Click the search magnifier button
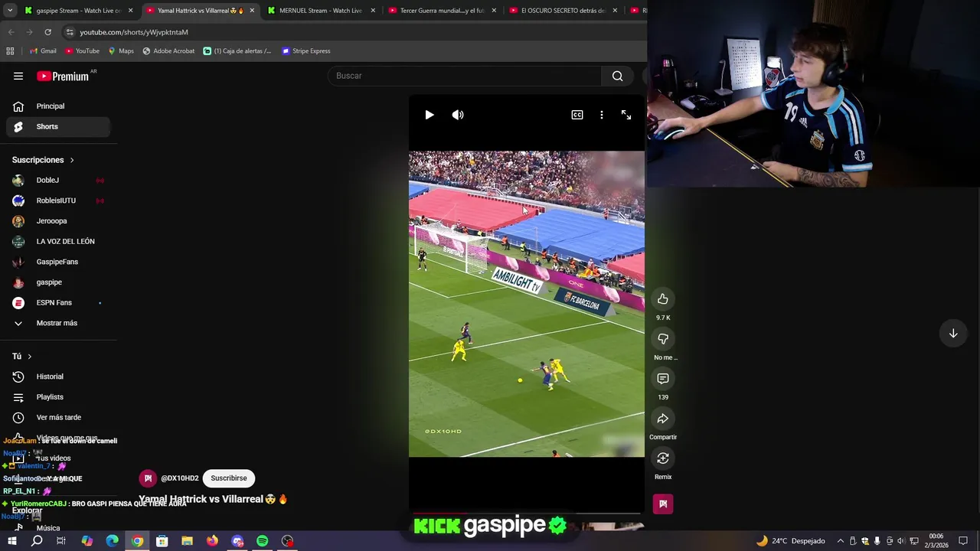The width and height of the screenshot is (980, 551). [x=617, y=76]
